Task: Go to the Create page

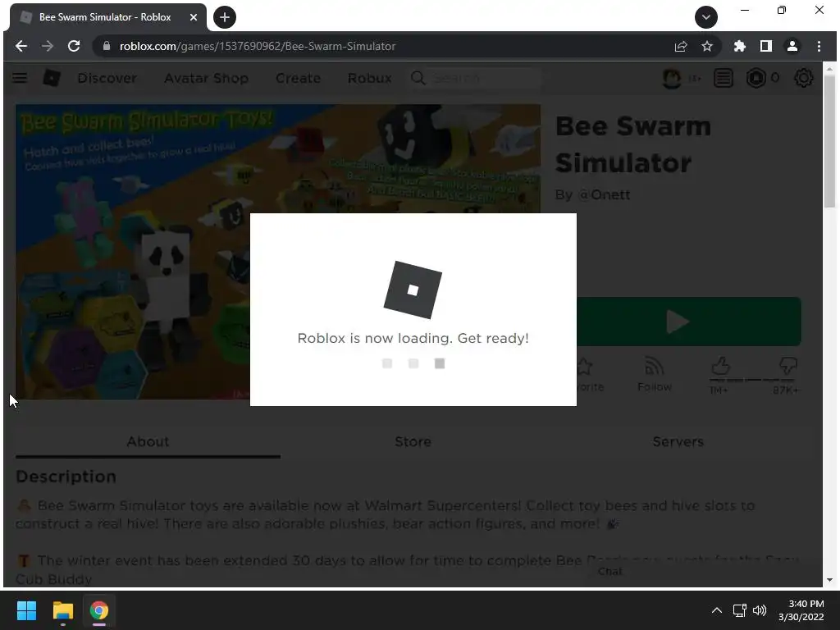Action: [298, 78]
